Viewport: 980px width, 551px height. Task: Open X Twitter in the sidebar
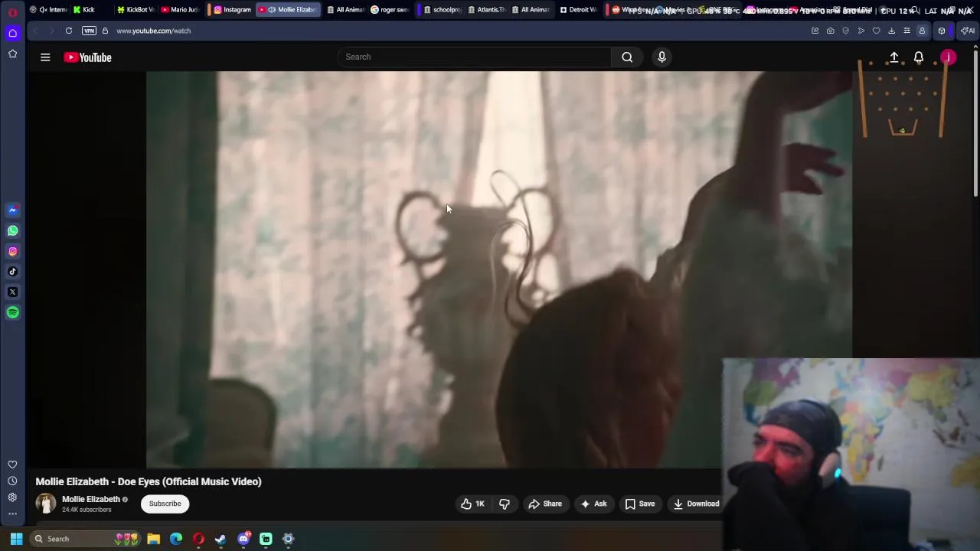pyautogui.click(x=12, y=292)
